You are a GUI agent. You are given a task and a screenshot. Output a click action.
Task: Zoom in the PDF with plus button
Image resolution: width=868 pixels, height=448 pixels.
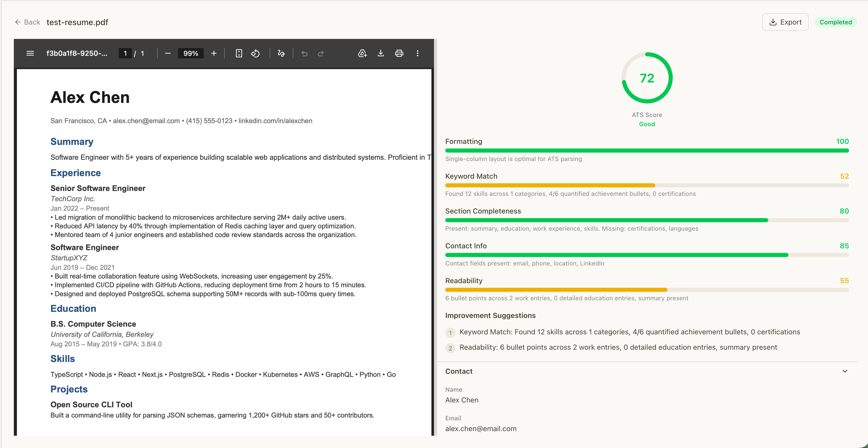pyautogui.click(x=214, y=53)
